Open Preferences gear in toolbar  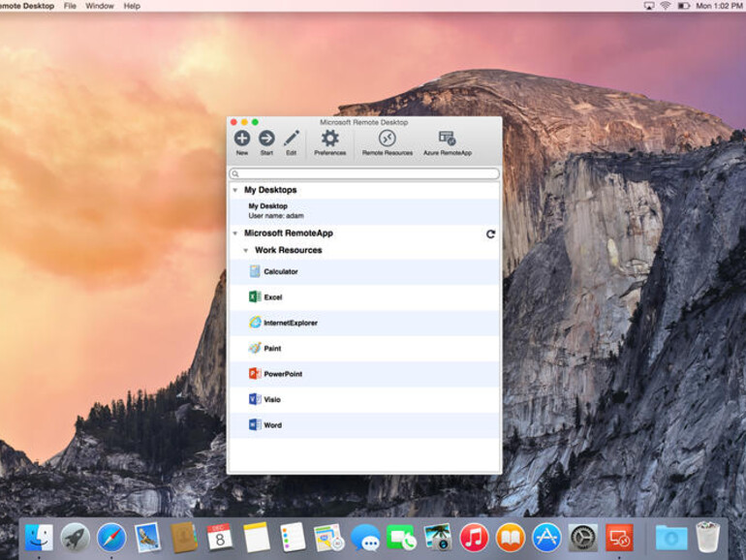(329, 139)
